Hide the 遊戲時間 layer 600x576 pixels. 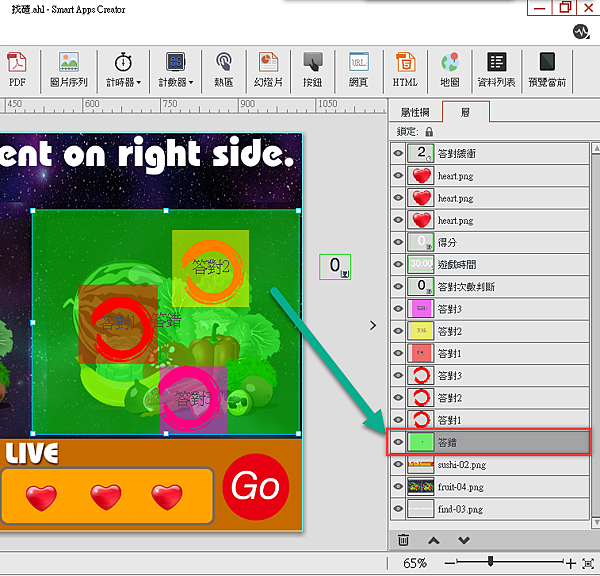(x=398, y=264)
